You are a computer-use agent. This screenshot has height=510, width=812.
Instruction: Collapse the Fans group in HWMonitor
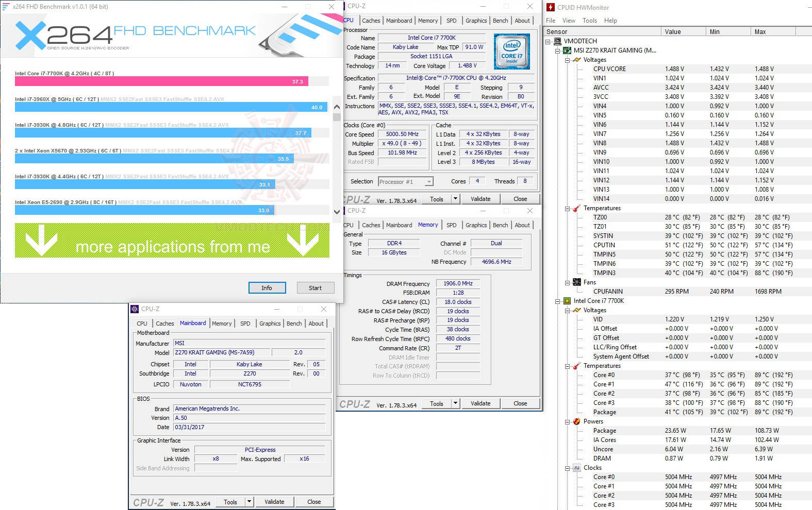click(568, 282)
